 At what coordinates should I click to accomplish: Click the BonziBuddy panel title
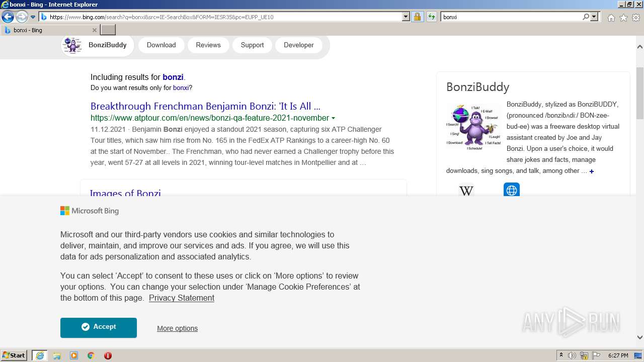coord(478,87)
